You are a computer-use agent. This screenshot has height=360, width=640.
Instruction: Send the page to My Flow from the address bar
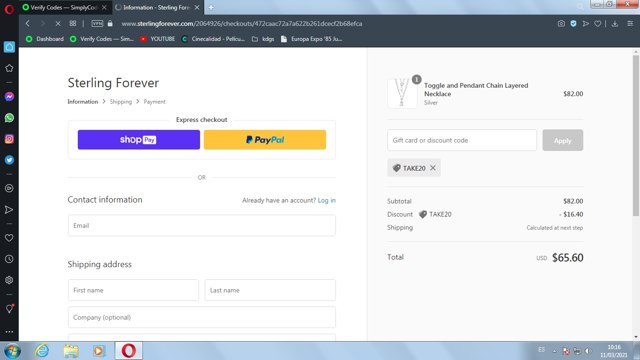tap(586, 24)
